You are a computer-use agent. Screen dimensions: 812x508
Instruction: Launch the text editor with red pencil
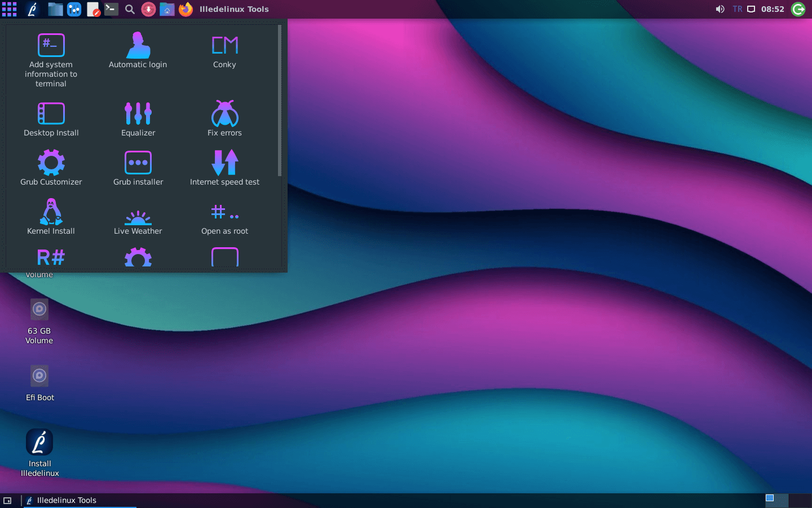93,9
